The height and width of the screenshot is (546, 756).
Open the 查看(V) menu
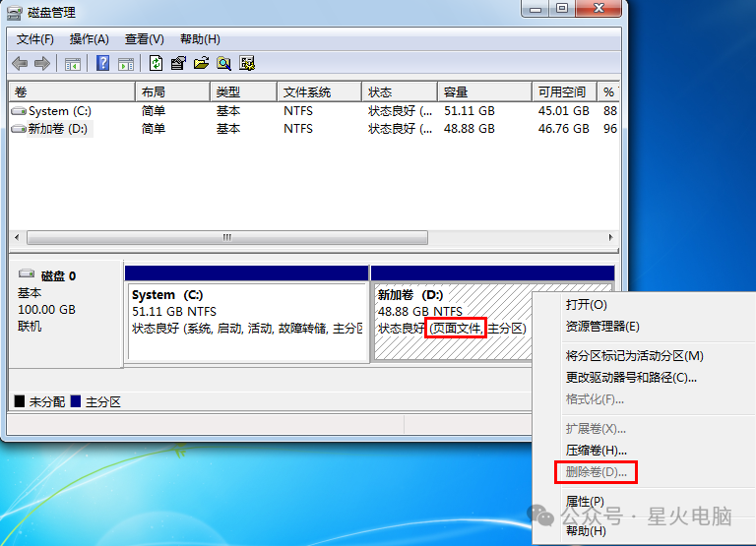click(145, 39)
